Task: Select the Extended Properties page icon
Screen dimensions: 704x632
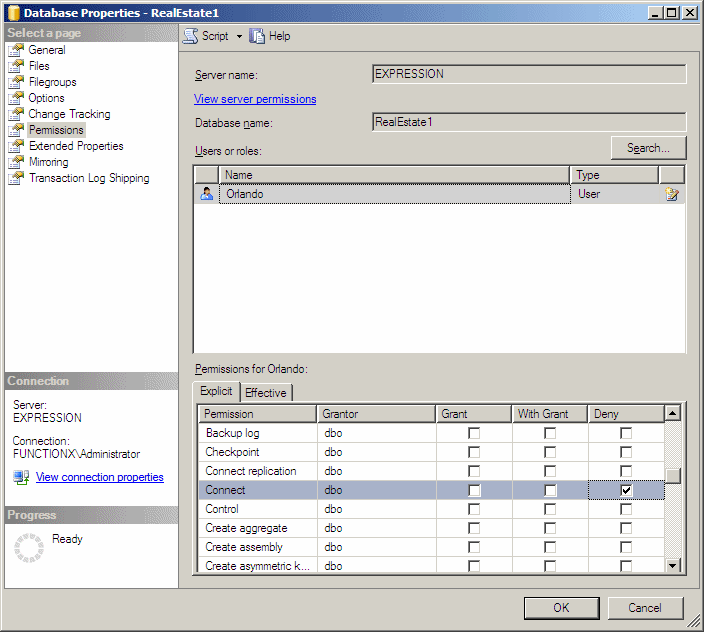Action: click(x=16, y=146)
